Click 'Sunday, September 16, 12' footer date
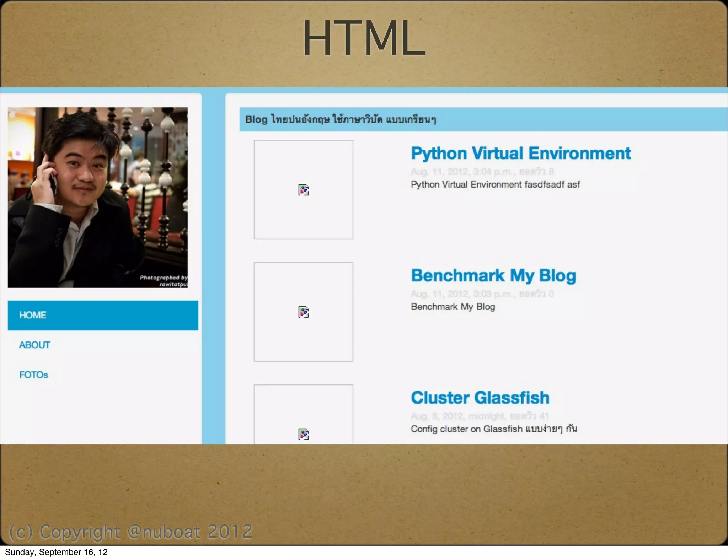 point(56,552)
